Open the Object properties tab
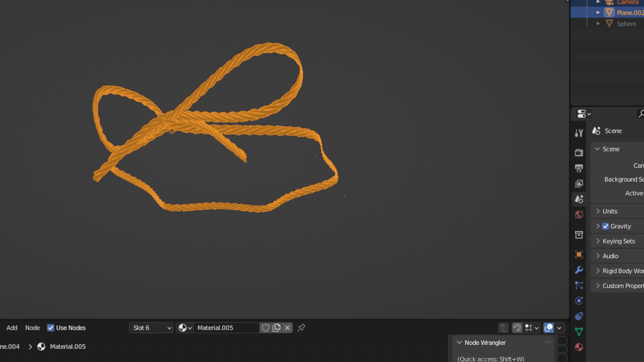This screenshot has width=644, height=362. tap(579, 254)
